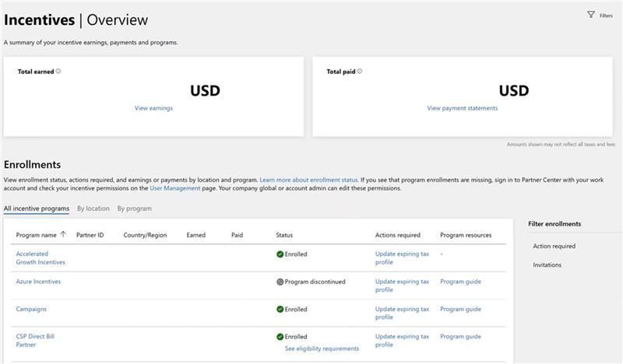Click the Earned column header

(x=196, y=235)
